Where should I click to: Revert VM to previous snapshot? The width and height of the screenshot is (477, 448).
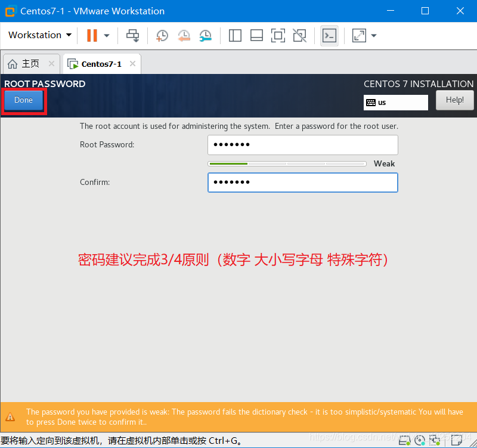tap(184, 36)
